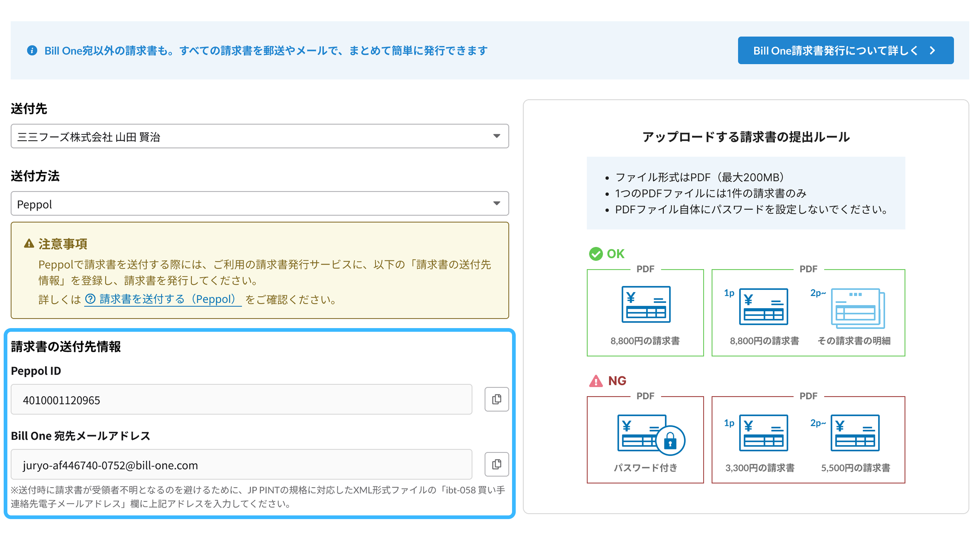
Task: Click the blue info icon in banner
Action: (x=32, y=51)
